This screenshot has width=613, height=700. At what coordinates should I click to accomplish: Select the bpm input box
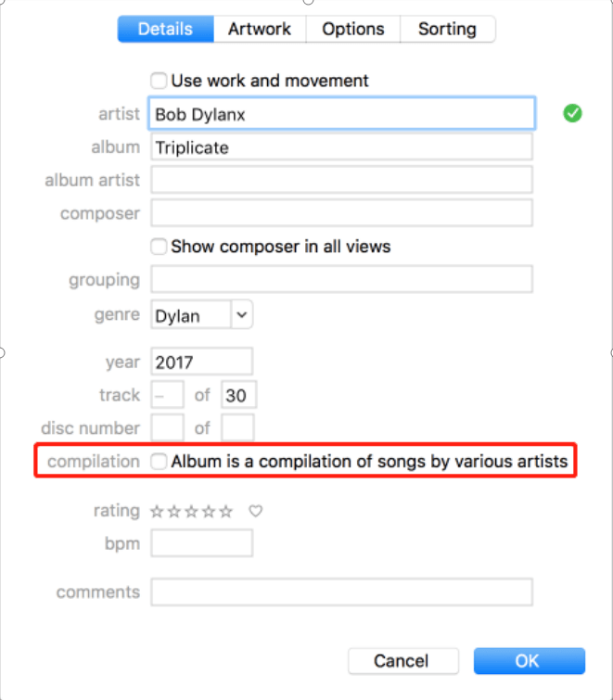point(201,543)
